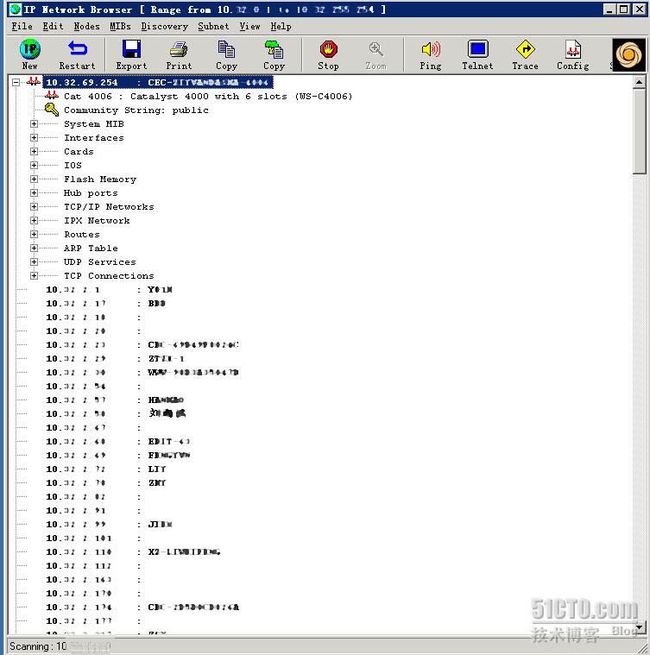Click the Print toolbar icon
Viewport: 650px width, 655px height.
tap(179, 50)
